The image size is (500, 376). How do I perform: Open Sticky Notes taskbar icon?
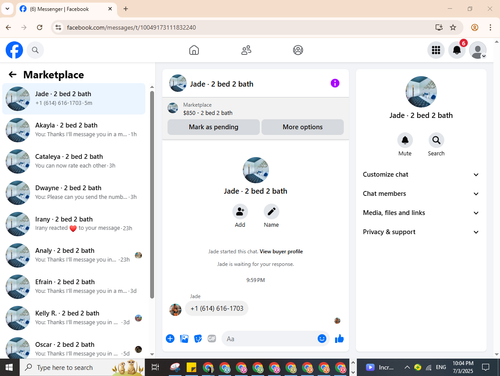(191, 367)
